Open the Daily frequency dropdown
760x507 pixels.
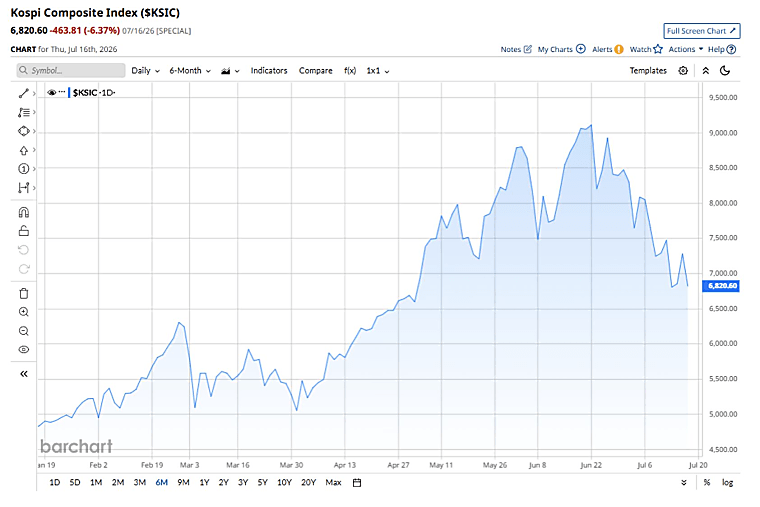[x=145, y=71]
